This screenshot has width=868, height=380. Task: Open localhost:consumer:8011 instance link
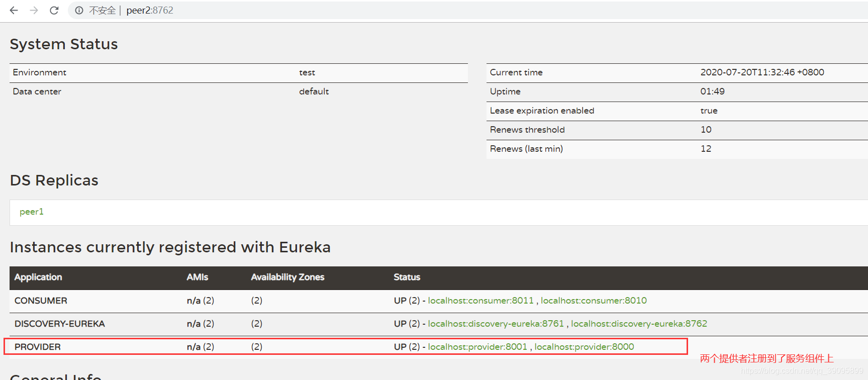[480, 301]
